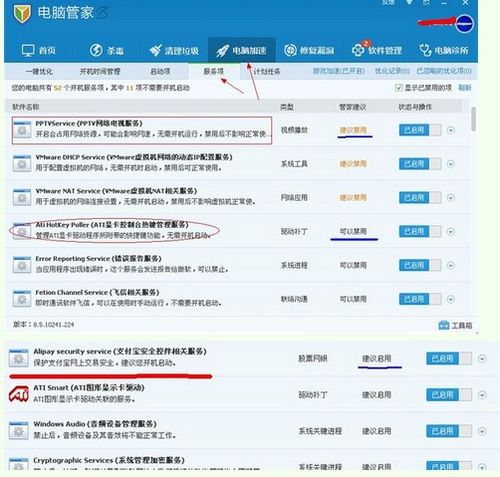This screenshot has height=477, width=500.
Task: Click the 版本 number text at the bottom
Action: (43, 324)
